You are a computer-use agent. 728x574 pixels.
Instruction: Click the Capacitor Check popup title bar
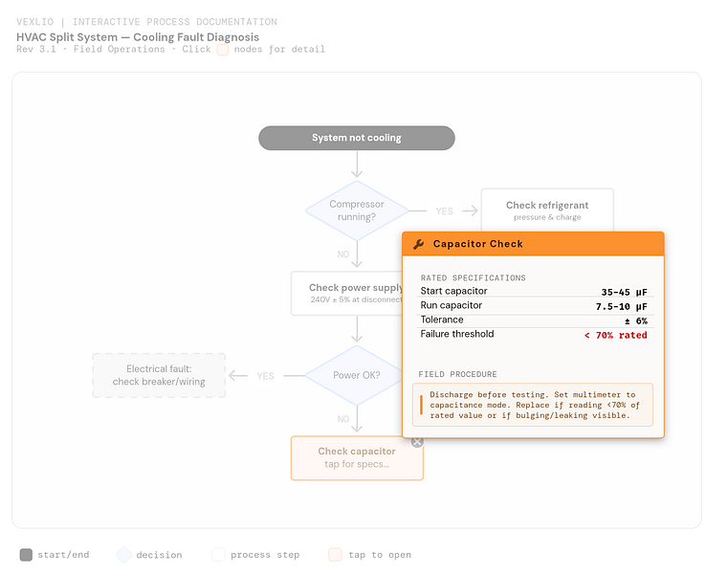click(533, 244)
